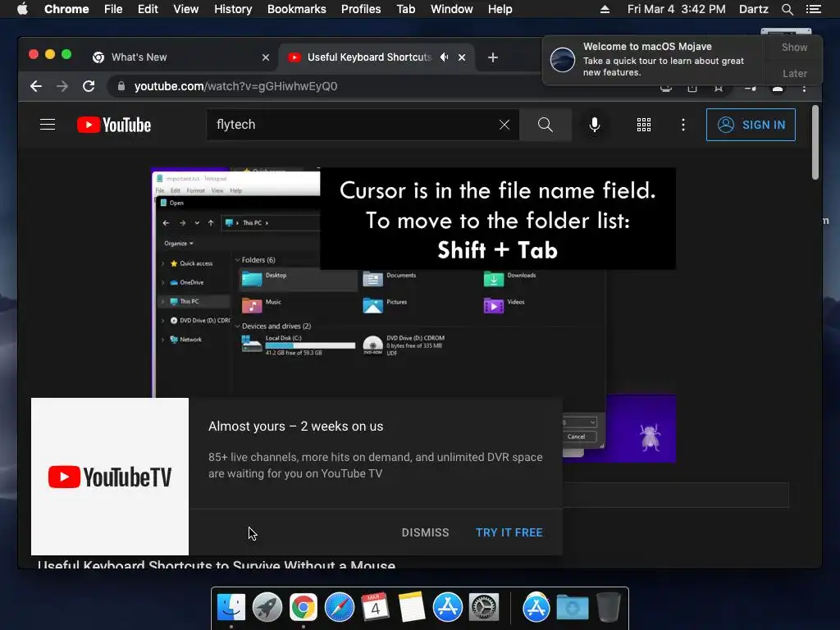Open a new Chrome tab
This screenshot has height=630, width=840.
click(x=493, y=57)
